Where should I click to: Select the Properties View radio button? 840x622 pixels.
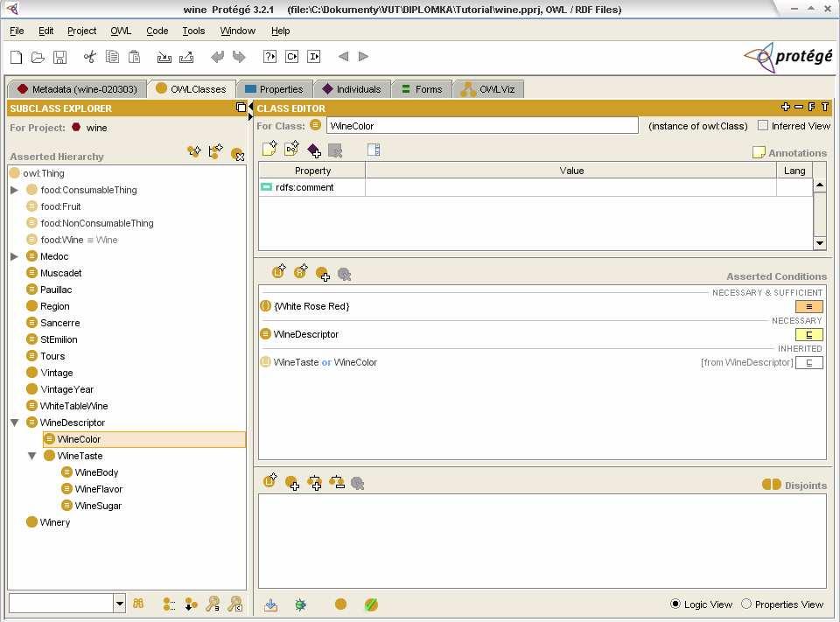[746, 604]
